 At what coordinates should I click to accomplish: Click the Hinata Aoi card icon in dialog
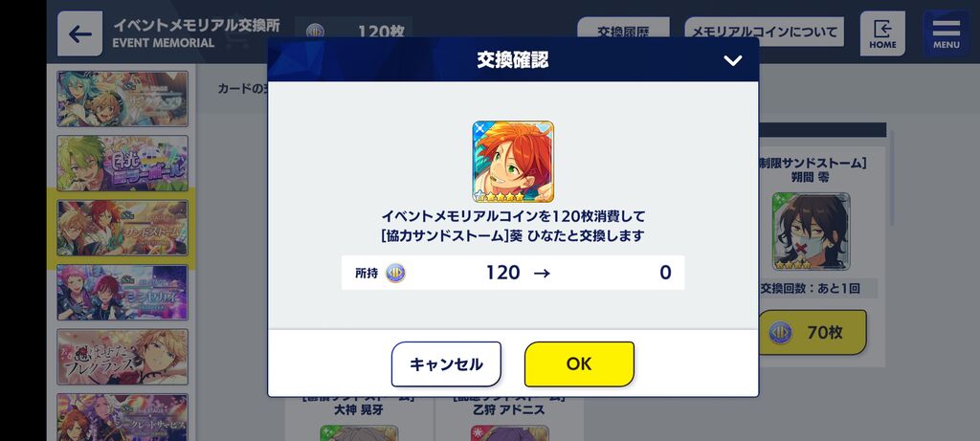click(513, 162)
